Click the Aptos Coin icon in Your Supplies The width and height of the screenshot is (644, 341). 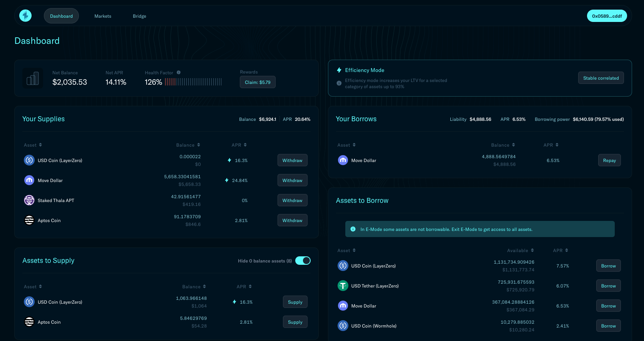29,220
